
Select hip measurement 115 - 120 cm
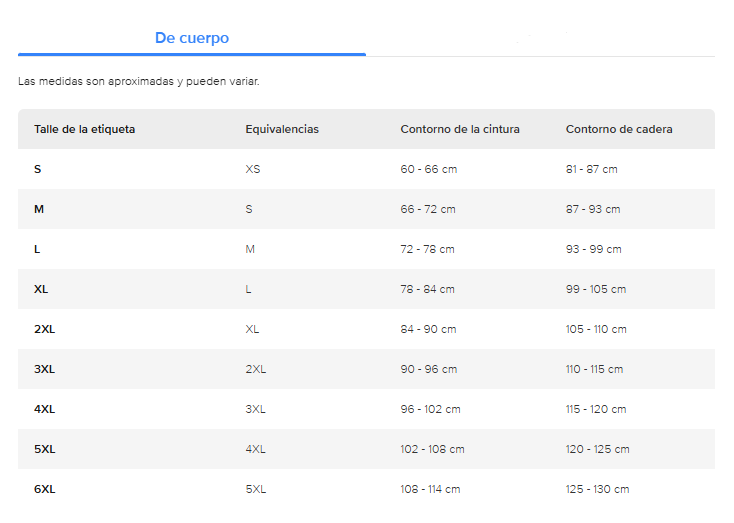click(x=596, y=409)
